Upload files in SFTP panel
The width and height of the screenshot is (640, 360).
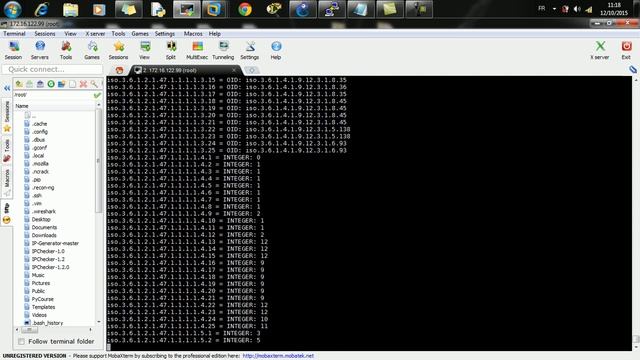tap(40, 84)
